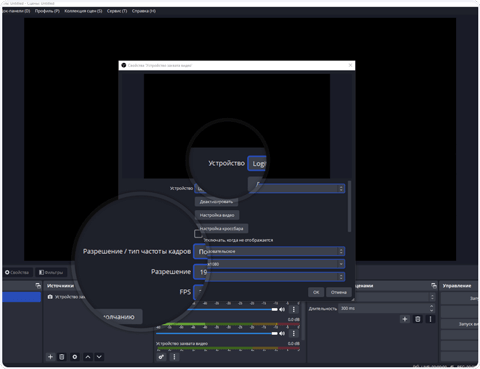Screen dimensions: 480x369
Task: Toggle the Отключать, когда не отображается checkbox
Action: tap(198, 234)
